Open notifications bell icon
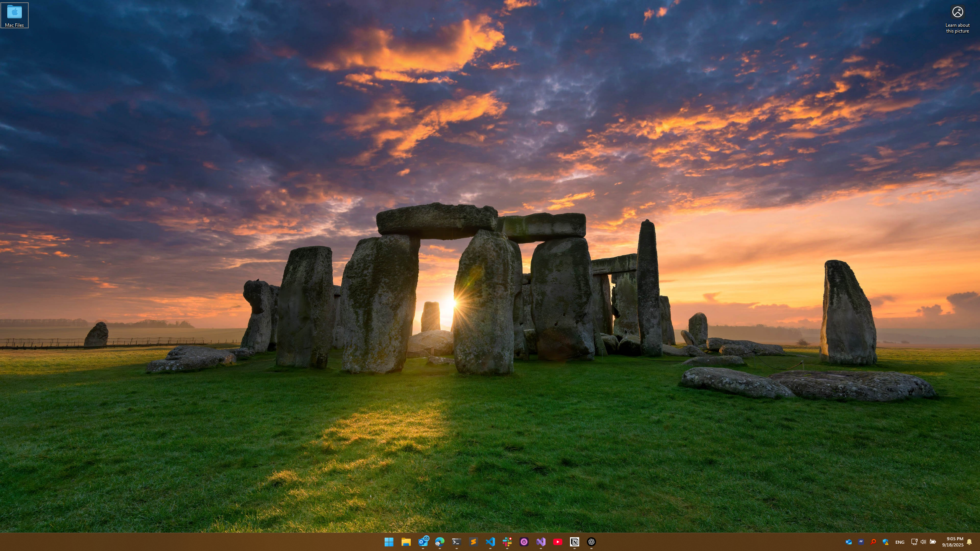 [969, 542]
